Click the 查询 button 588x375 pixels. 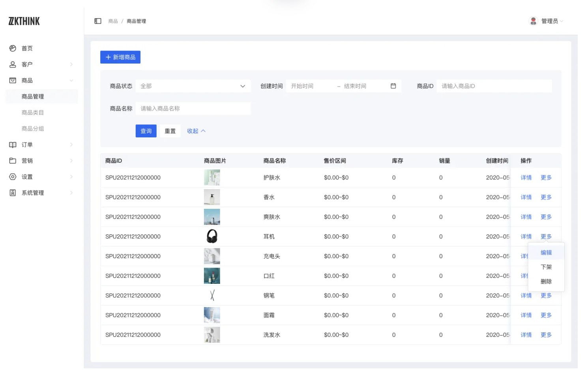[146, 131]
